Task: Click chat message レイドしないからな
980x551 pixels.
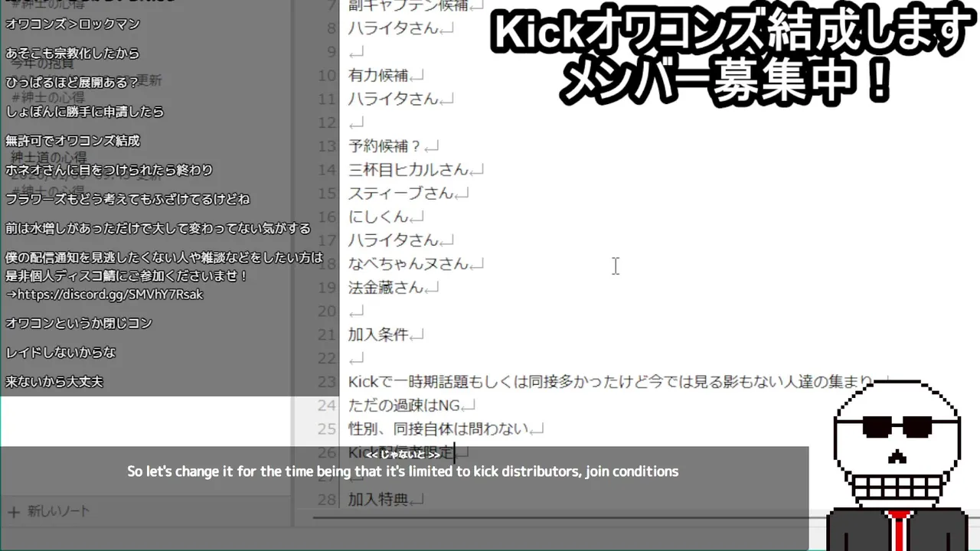Action: pos(60,352)
